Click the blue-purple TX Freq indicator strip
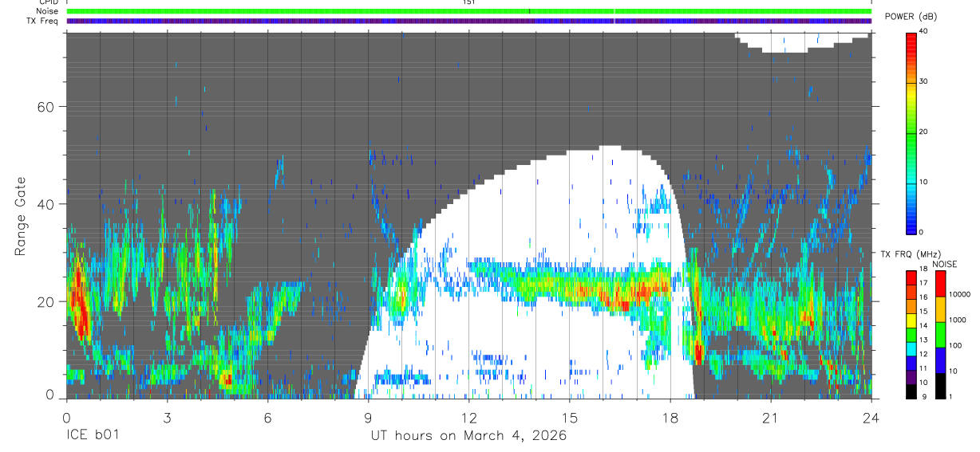The height and width of the screenshot is (452, 980). [468, 21]
